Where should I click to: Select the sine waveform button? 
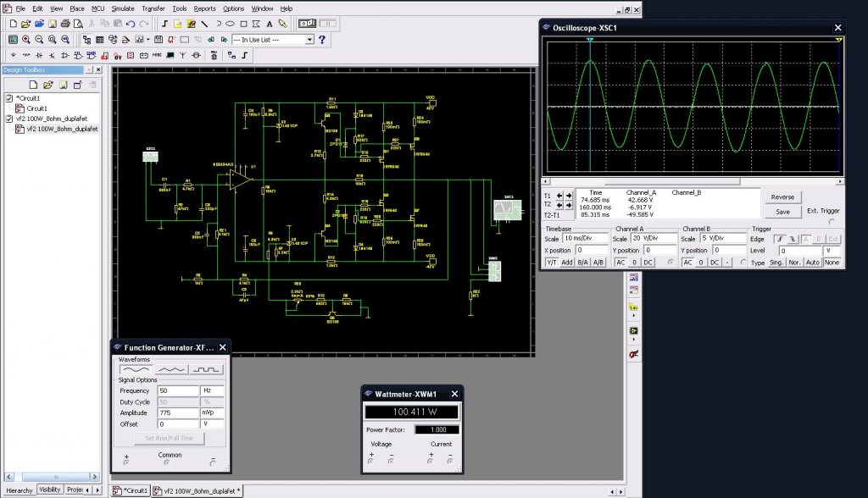pos(135,370)
